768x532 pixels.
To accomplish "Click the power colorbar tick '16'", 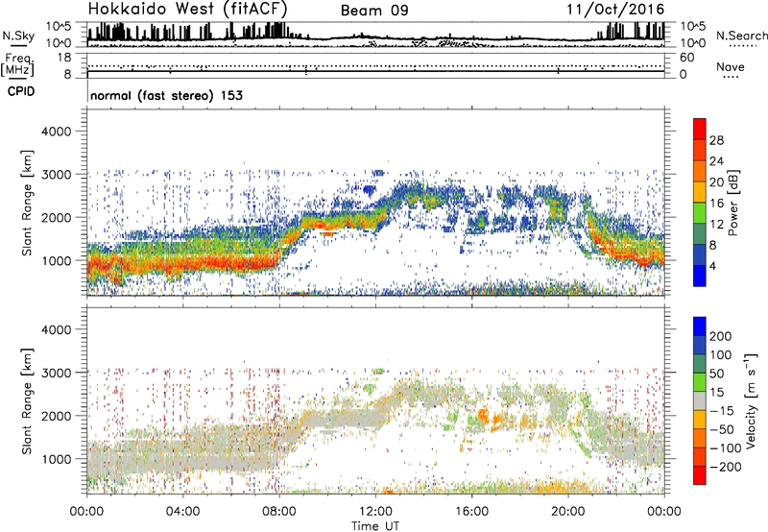I will [x=716, y=204].
